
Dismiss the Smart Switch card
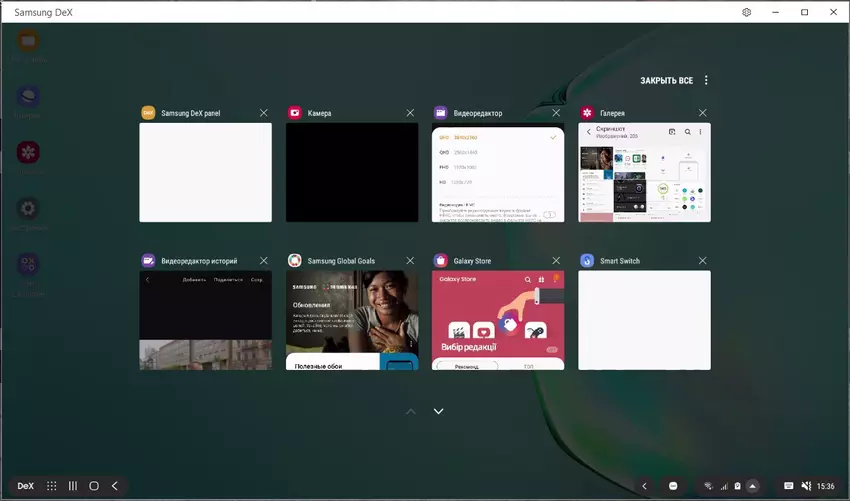coord(702,261)
